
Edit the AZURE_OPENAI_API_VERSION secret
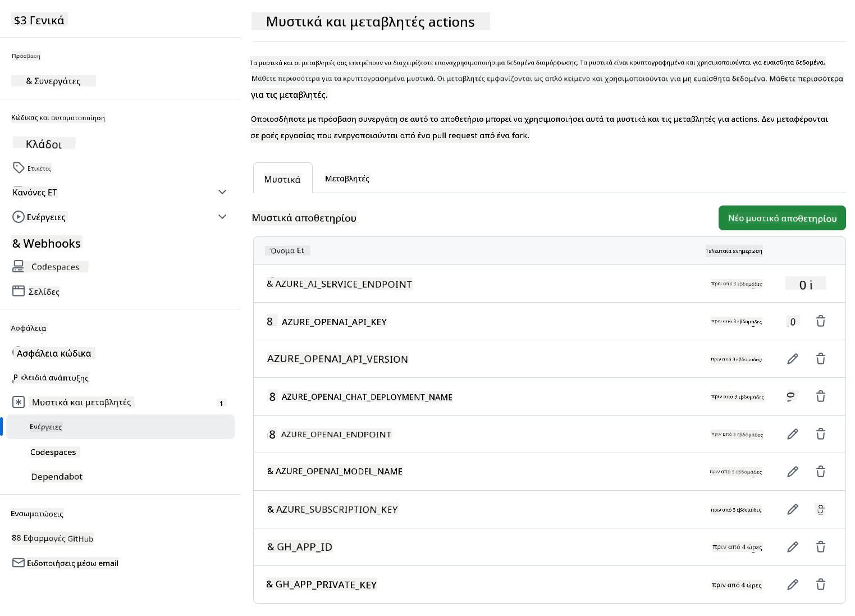pos(793,359)
